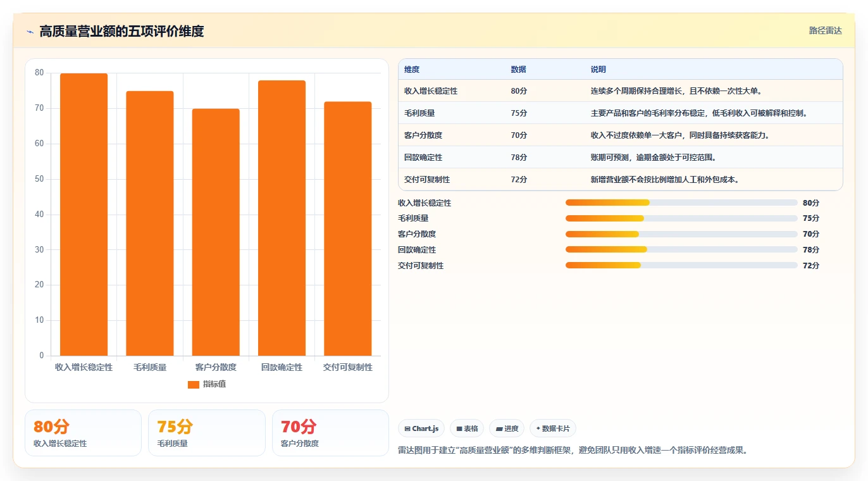Click the 80分 cell in the table
Screen dimensions: 868x481
click(519, 91)
